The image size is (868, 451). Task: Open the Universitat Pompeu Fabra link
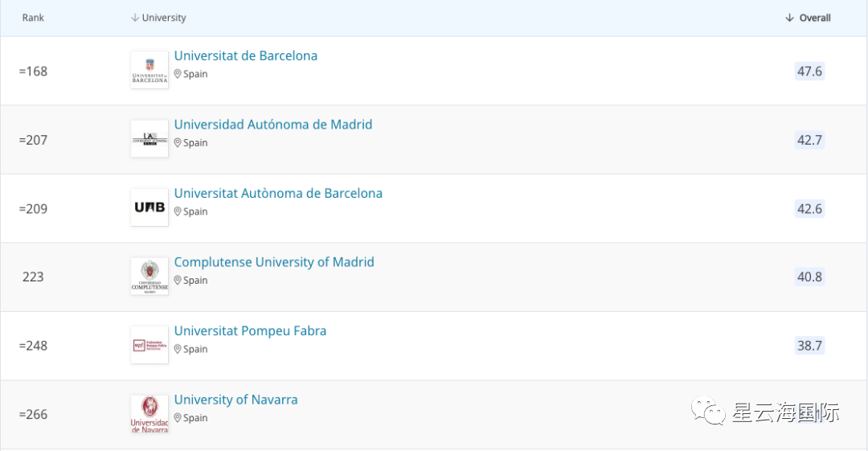[x=250, y=331]
